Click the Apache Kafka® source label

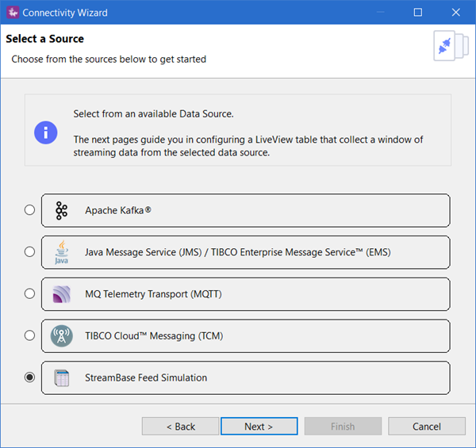click(118, 211)
